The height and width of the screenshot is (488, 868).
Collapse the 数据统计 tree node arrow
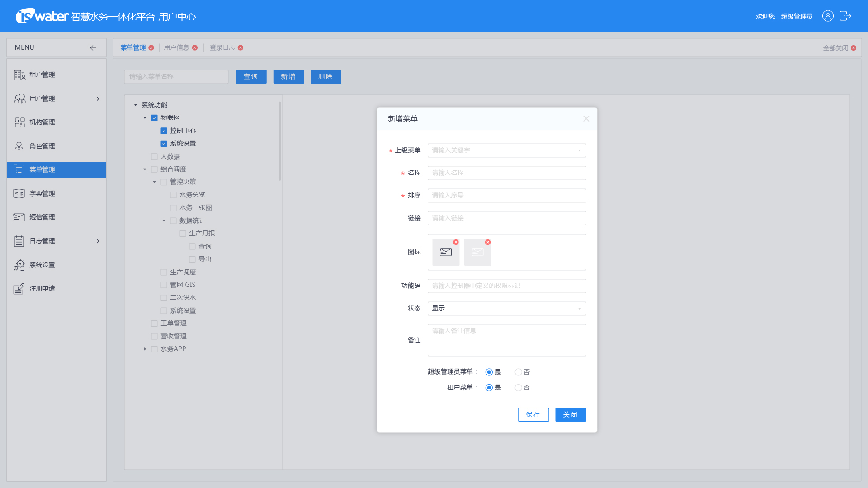[164, 221]
